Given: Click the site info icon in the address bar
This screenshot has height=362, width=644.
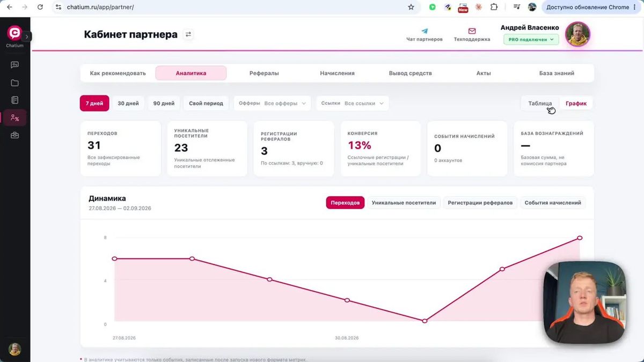Looking at the screenshot, I should tap(58, 7).
